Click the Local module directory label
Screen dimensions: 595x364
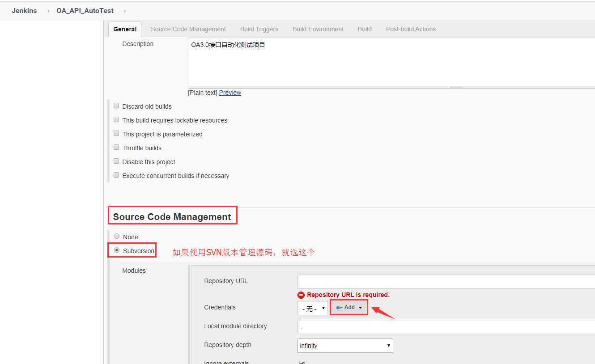[x=235, y=326]
